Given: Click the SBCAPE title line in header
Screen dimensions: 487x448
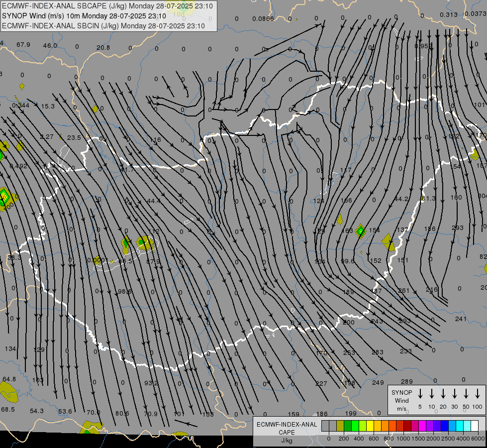Looking at the screenshot, I should coord(107,6).
